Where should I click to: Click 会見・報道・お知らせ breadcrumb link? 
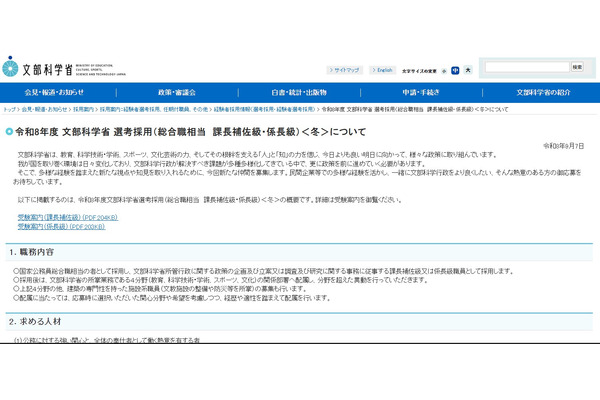pyautogui.click(x=44, y=109)
